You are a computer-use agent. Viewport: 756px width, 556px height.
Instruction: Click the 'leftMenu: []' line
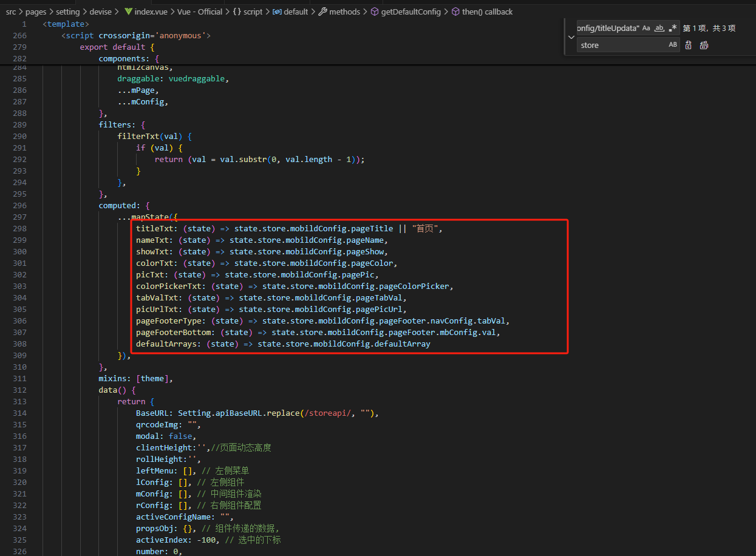192,470
